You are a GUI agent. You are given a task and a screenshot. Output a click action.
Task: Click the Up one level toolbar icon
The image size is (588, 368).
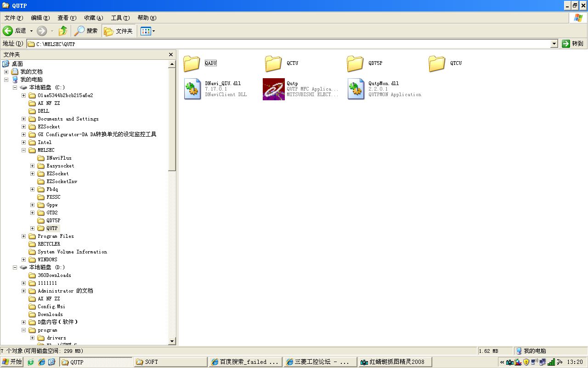click(x=63, y=31)
